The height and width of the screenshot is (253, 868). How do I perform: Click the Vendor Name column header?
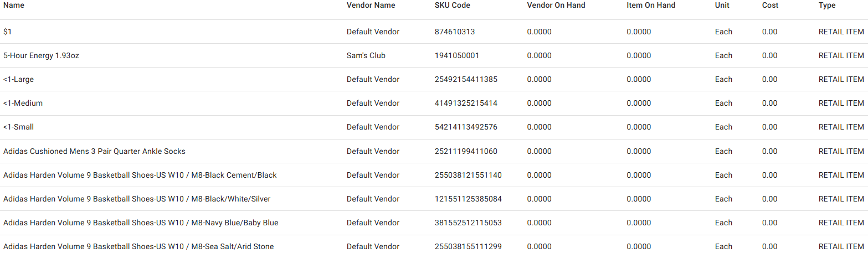(371, 5)
